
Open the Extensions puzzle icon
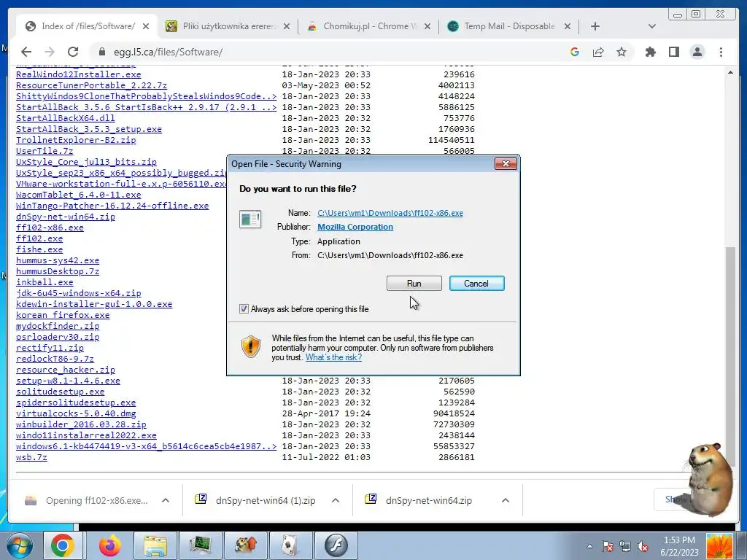click(650, 52)
